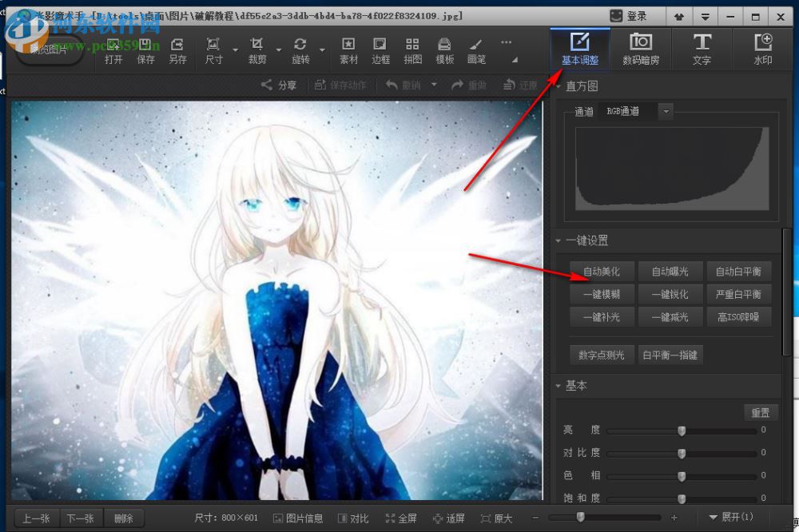Collapse the 基本 adjustments section

point(558,386)
